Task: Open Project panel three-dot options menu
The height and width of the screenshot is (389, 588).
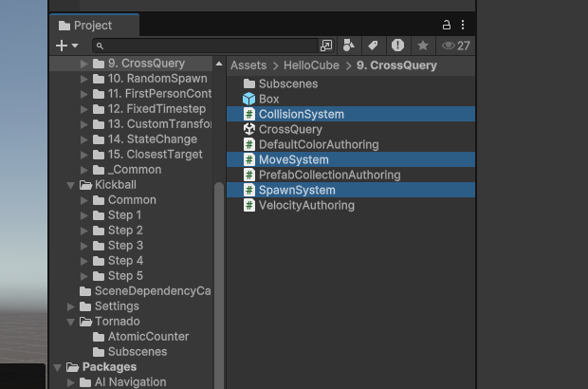Action: click(x=463, y=25)
